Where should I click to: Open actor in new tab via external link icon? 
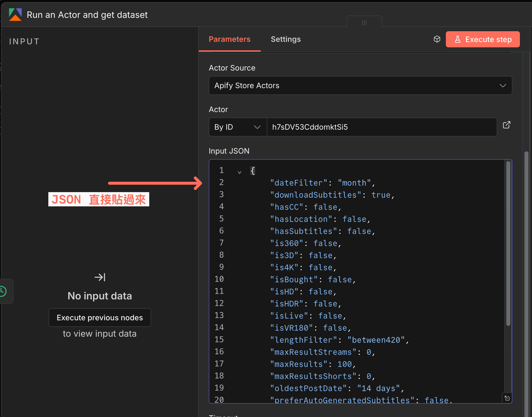click(x=507, y=125)
